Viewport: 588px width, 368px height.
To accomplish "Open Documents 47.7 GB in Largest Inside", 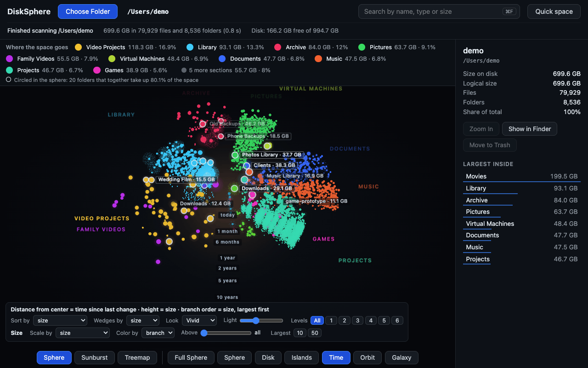I will tap(522, 235).
